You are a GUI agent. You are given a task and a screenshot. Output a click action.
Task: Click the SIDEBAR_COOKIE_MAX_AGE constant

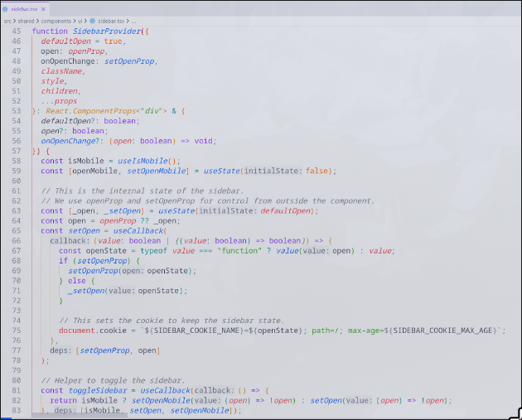point(446,331)
